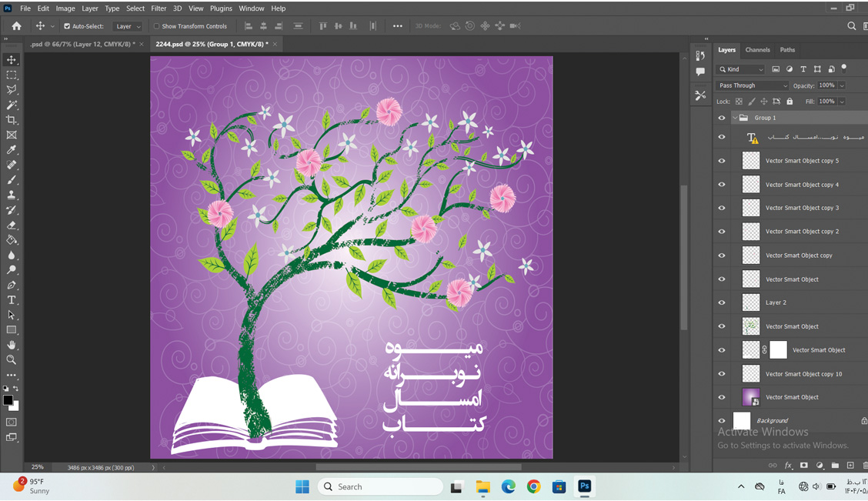
Task: Select the Eyedropper tool
Action: coord(11,150)
